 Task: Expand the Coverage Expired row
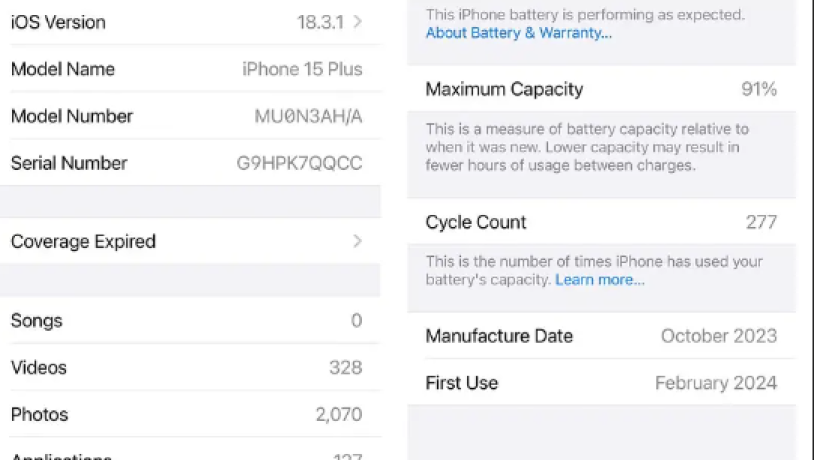[190, 241]
